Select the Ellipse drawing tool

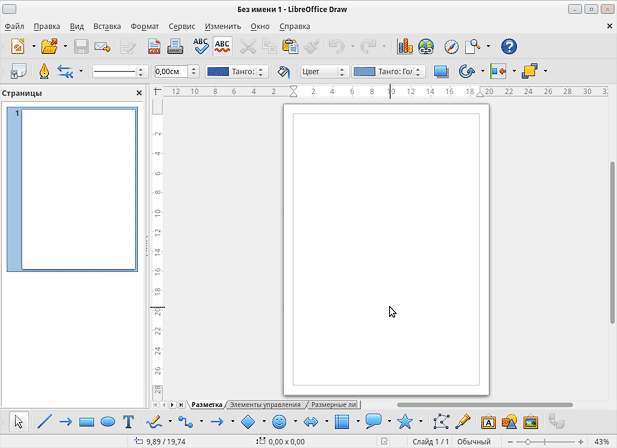click(107, 422)
